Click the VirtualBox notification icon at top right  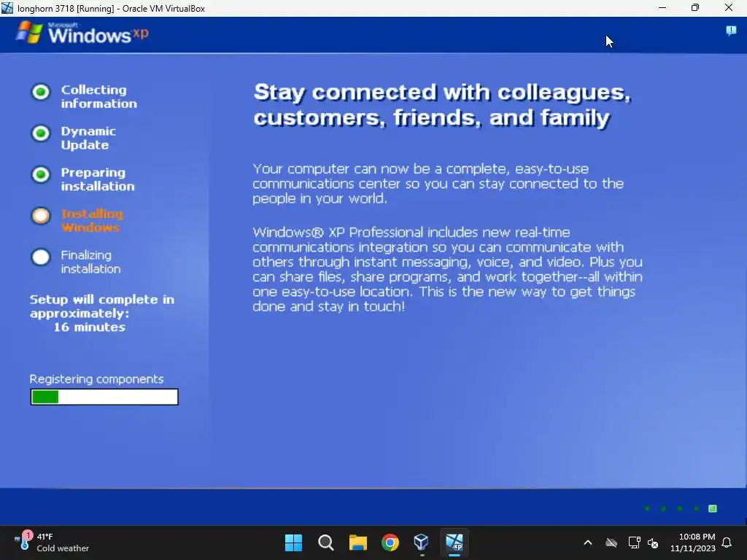point(731,31)
